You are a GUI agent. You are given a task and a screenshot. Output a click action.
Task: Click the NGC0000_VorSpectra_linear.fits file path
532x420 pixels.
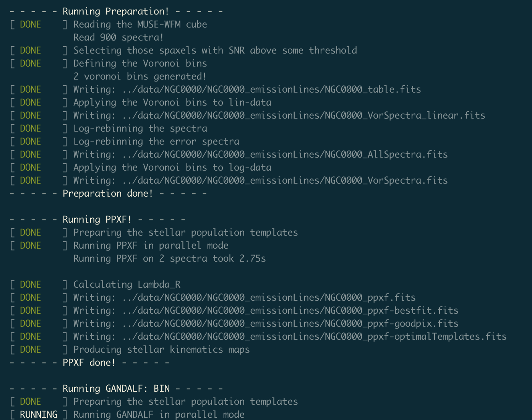pyautogui.click(x=304, y=116)
